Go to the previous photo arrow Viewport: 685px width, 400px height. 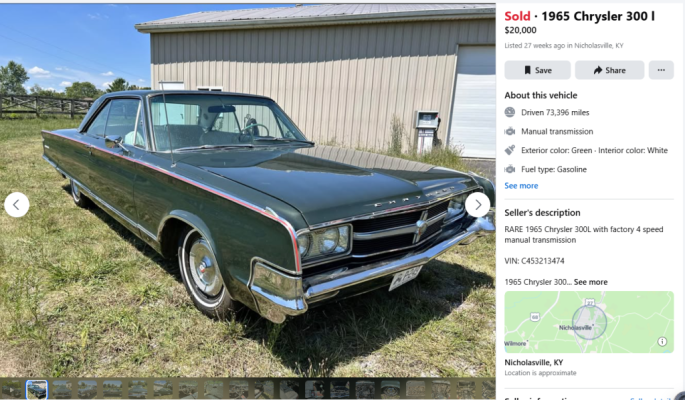click(17, 204)
